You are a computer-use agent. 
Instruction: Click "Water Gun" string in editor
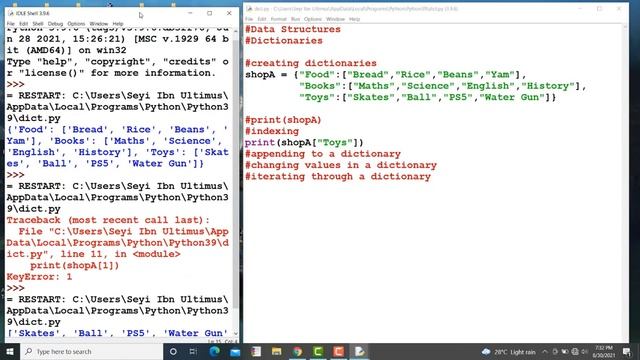[x=512, y=97]
